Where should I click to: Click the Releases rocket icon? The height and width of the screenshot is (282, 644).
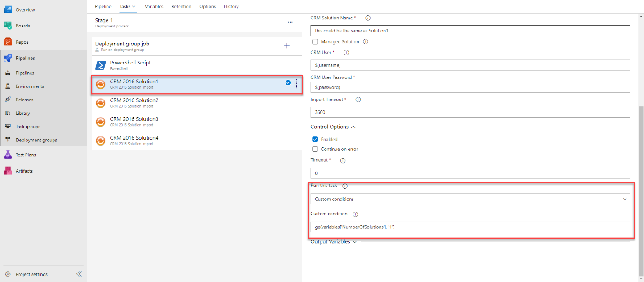point(8,100)
